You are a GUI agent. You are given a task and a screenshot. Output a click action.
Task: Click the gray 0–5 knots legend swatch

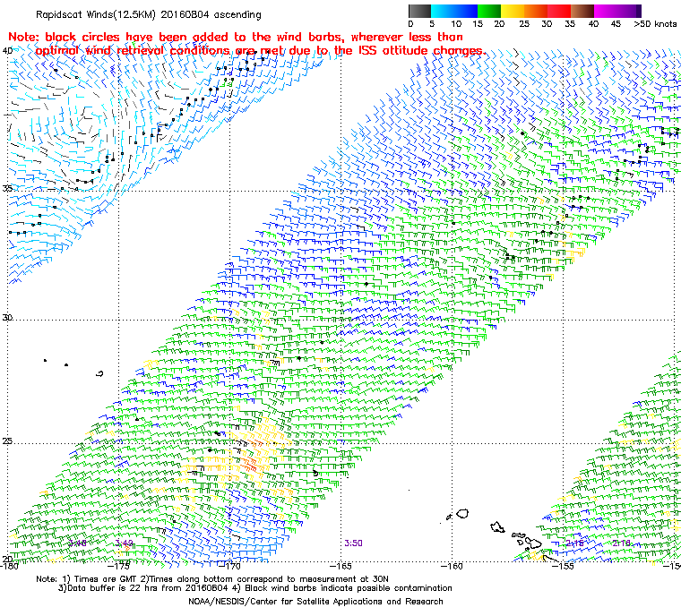[419, 11]
